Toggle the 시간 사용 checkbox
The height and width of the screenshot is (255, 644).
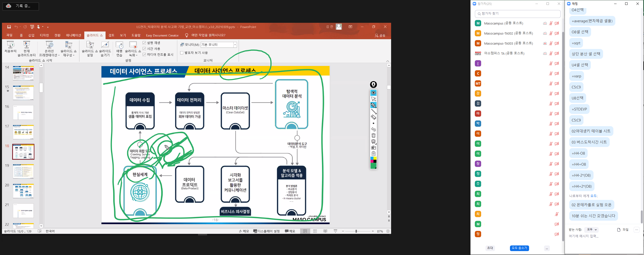pos(144,49)
